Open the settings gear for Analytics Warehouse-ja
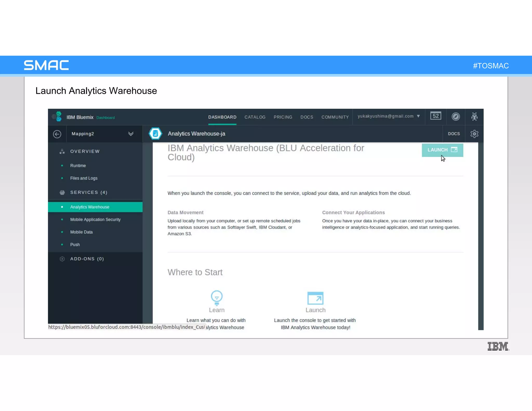This screenshot has height=411, width=532. pyautogui.click(x=474, y=134)
